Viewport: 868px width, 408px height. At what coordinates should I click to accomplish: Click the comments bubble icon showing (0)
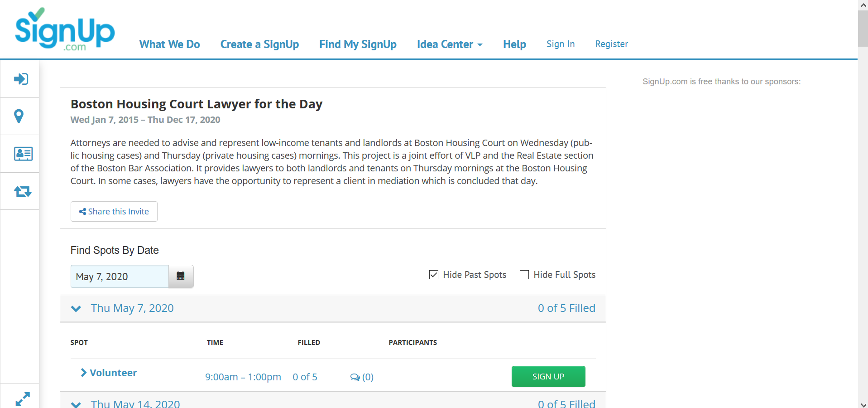[356, 377]
